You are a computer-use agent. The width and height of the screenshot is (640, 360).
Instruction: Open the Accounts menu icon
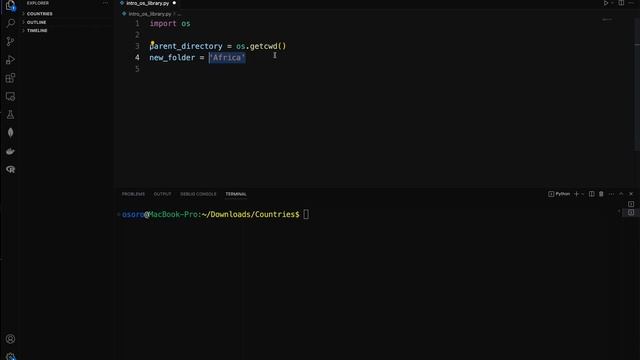10,339
